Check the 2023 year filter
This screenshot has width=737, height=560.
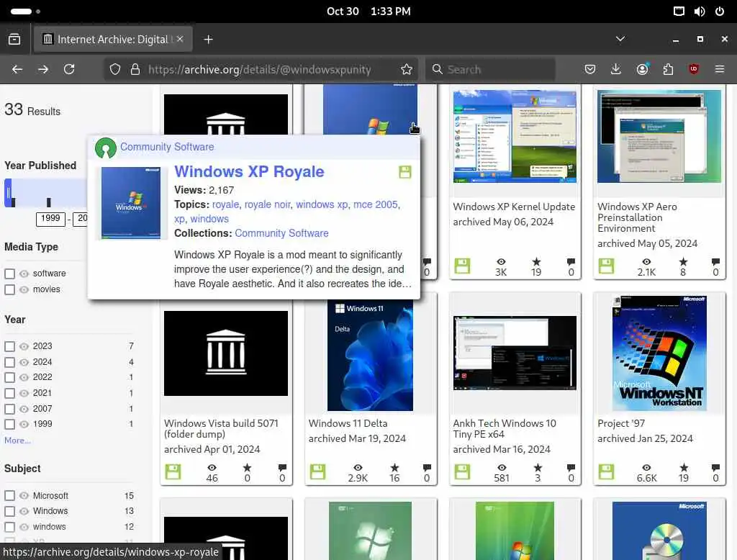click(9, 346)
